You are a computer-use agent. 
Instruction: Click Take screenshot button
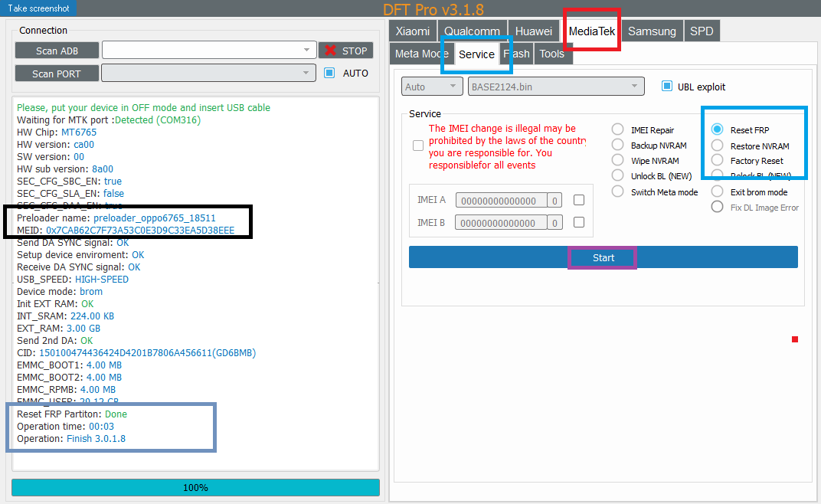pos(38,8)
